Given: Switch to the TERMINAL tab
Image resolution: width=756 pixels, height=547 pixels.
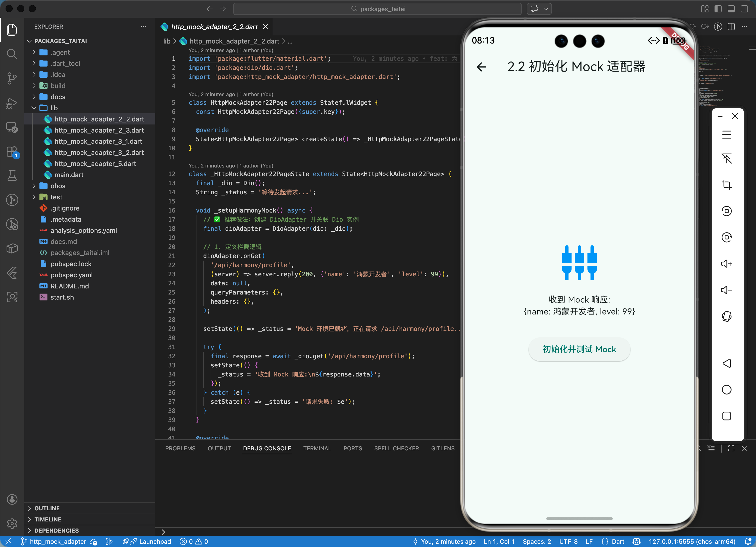Looking at the screenshot, I should point(317,448).
